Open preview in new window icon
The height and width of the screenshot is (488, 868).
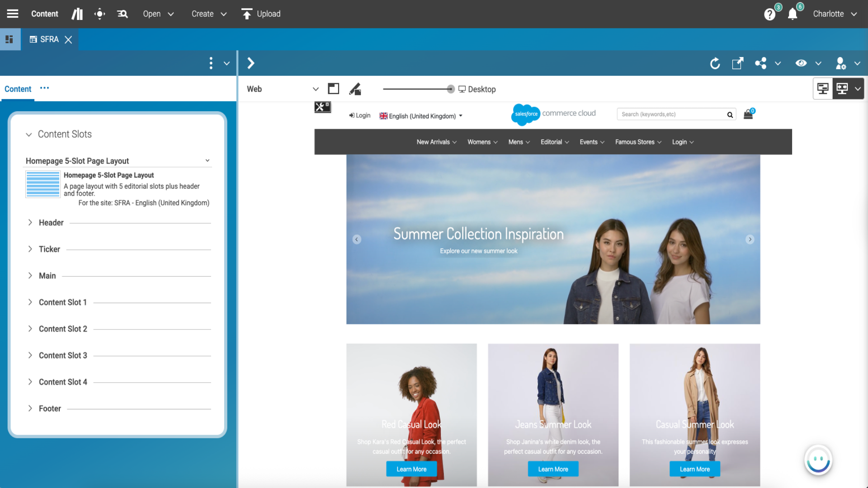point(737,63)
